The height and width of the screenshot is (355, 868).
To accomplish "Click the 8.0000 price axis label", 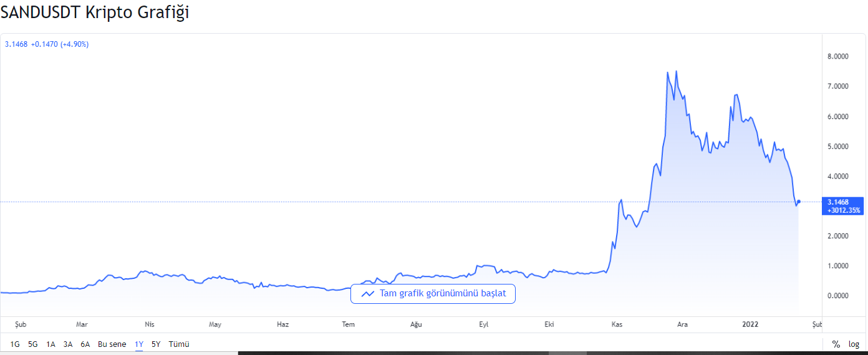I will [837, 57].
